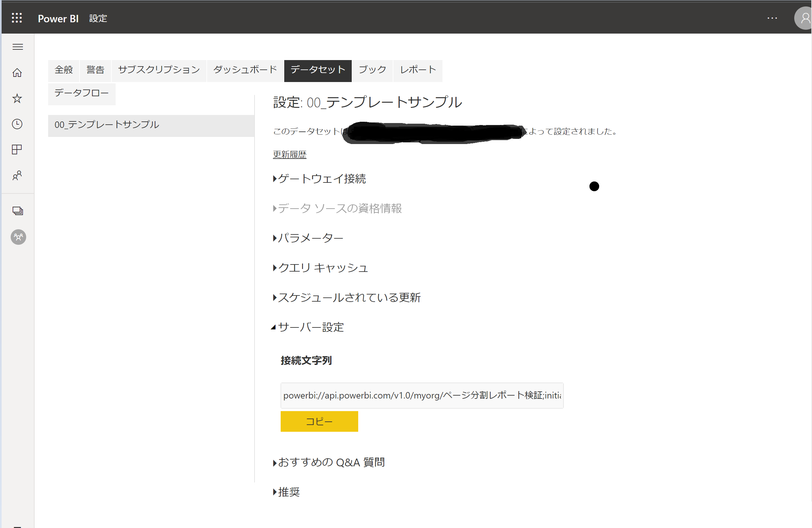
Task: Open Apps icon in sidebar
Action: [x=17, y=150]
